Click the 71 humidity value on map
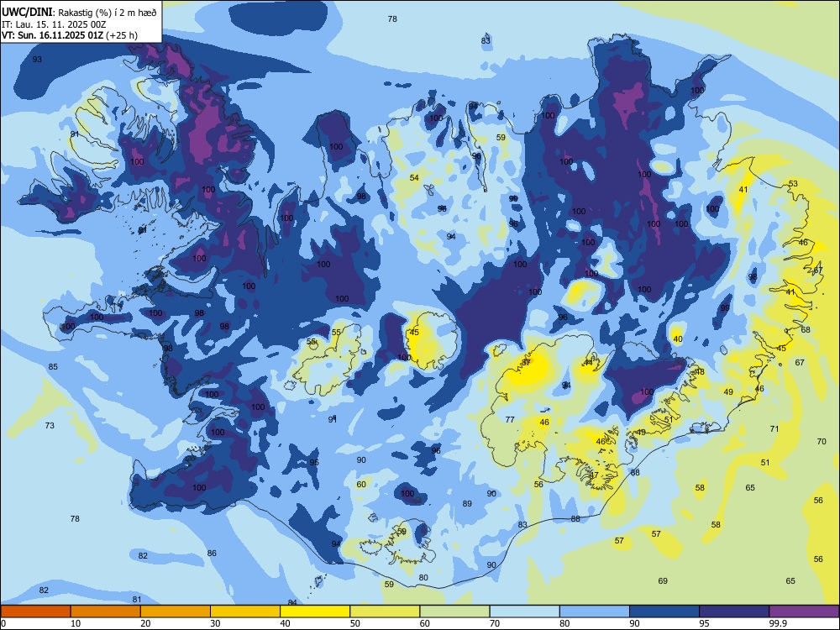This screenshot has width=840, height=630. point(774,429)
